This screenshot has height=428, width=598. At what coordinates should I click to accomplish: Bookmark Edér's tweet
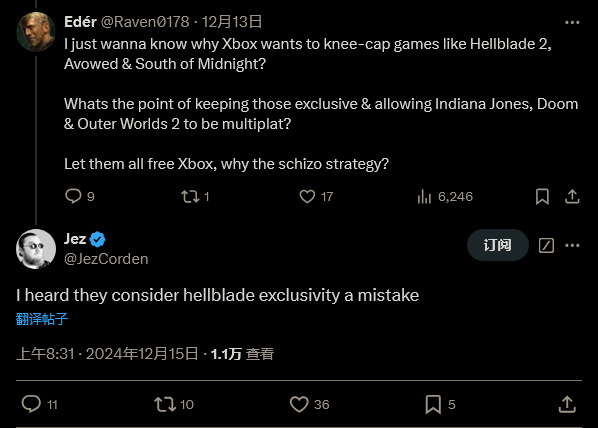click(542, 197)
